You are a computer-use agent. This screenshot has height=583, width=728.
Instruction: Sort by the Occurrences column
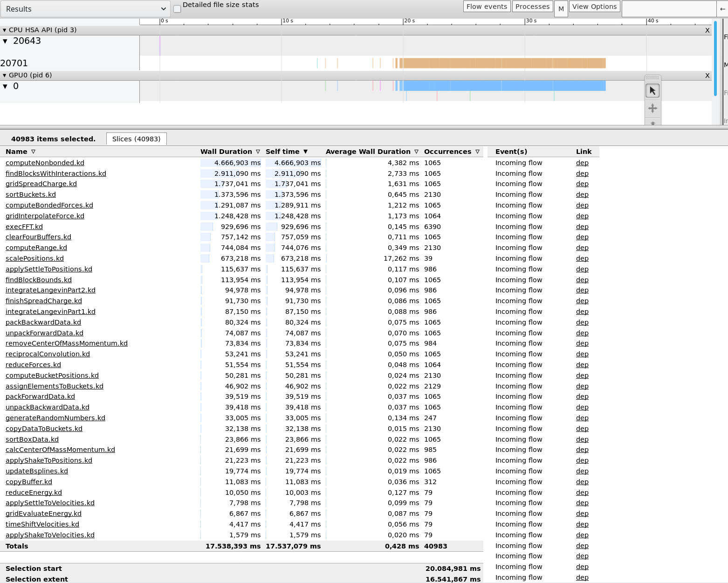(x=447, y=152)
